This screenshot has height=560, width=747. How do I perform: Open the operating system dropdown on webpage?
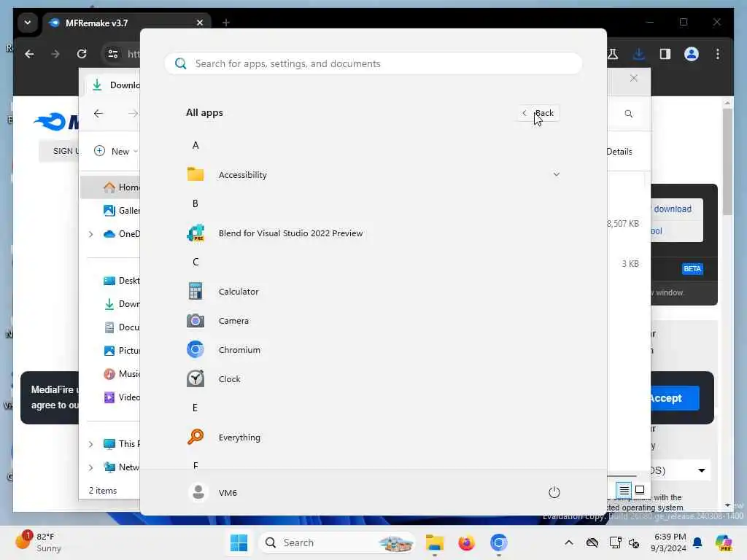(x=679, y=470)
